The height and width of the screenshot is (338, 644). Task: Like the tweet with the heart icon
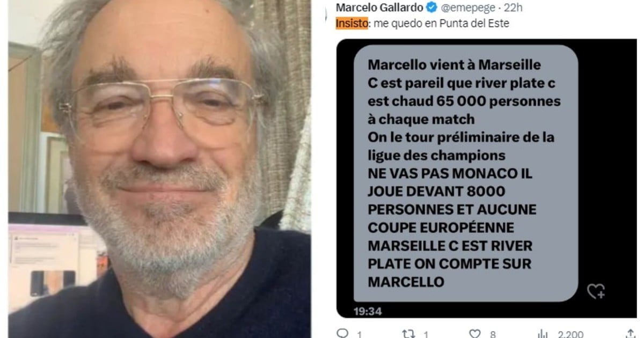point(475,333)
